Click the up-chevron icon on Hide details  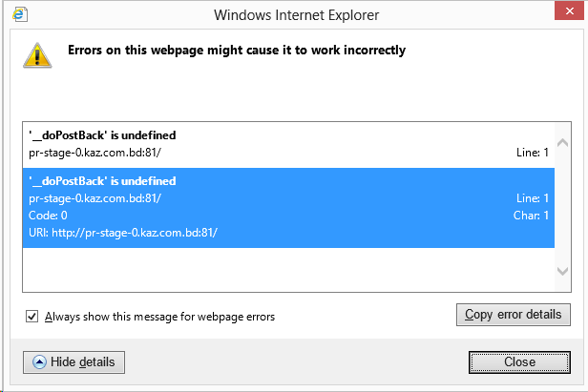[x=39, y=362]
